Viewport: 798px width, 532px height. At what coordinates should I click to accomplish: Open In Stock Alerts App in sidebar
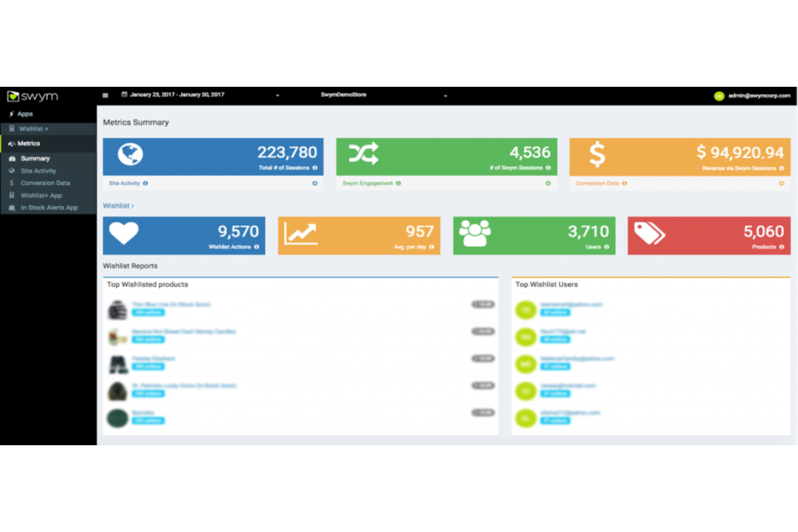pyautogui.click(x=49, y=208)
